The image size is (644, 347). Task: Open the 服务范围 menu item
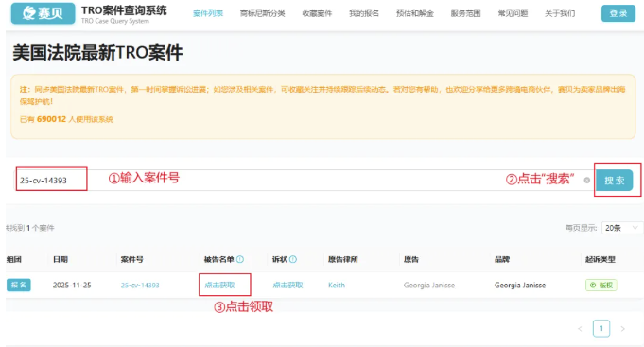(466, 13)
